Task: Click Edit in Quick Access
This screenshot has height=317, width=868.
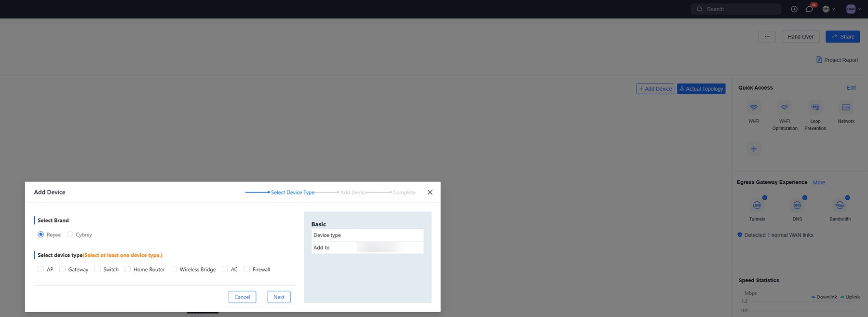Action: tap(851, 88)
